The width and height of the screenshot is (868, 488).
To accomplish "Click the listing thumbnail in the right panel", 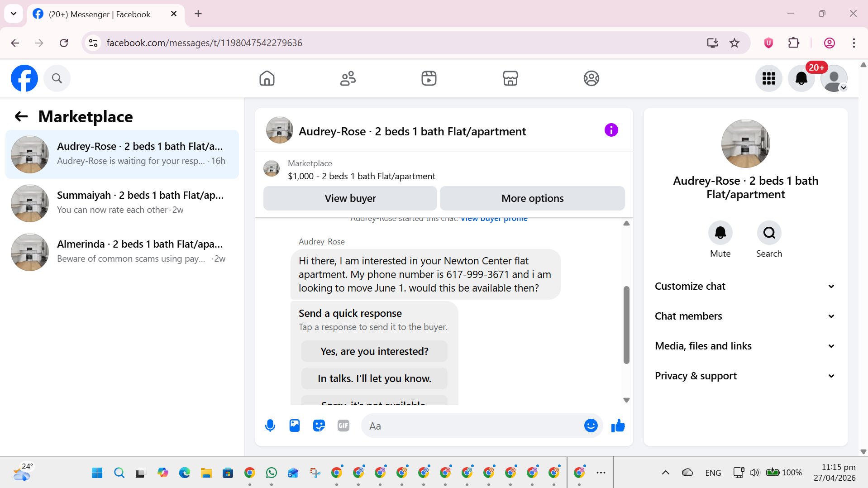I will pos(746,144).
